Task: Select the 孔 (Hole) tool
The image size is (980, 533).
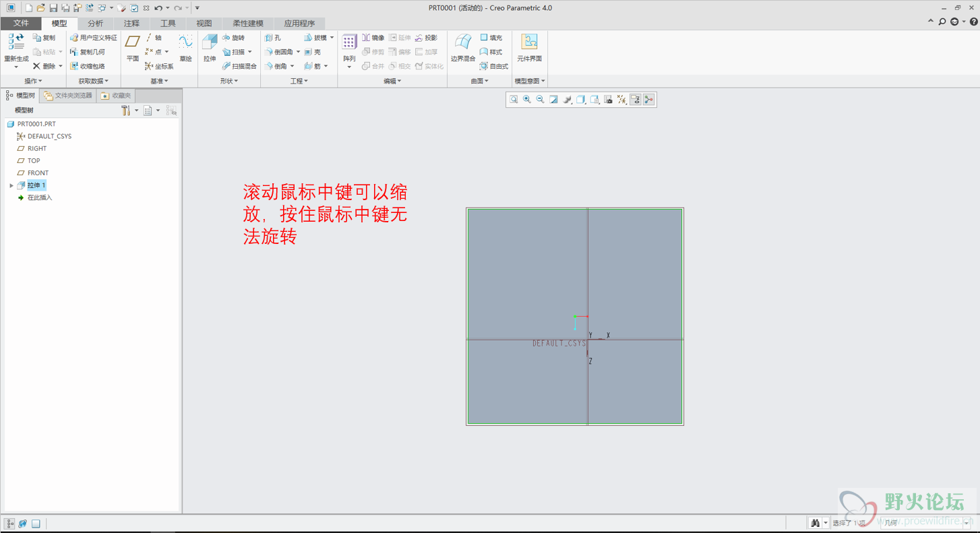Action: pos(273,38)
